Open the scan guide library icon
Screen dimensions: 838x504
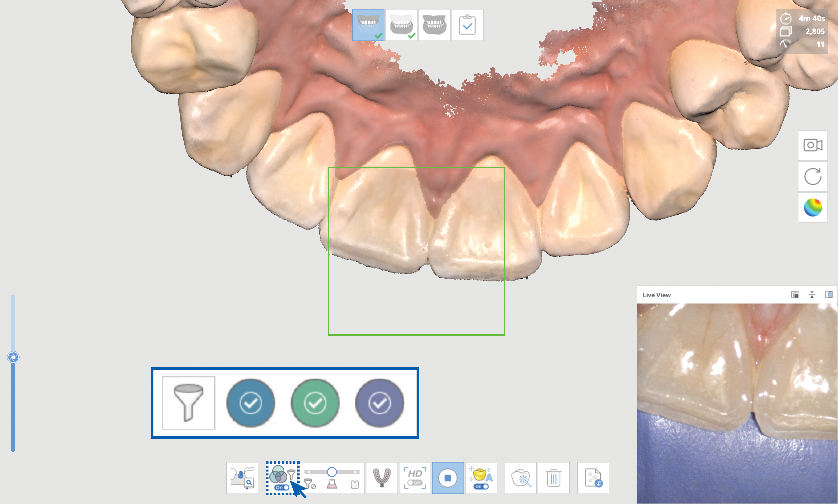pyautogui.click(x=242, y=478)
